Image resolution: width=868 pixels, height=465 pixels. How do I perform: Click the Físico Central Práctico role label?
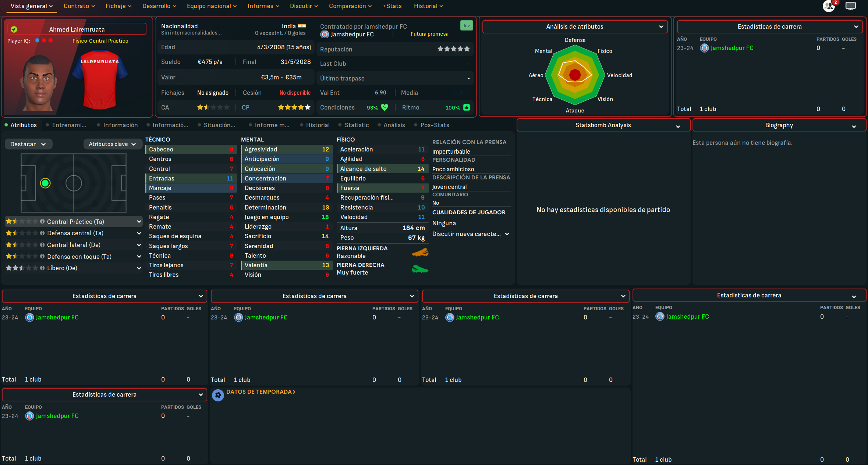pos(100,41)
